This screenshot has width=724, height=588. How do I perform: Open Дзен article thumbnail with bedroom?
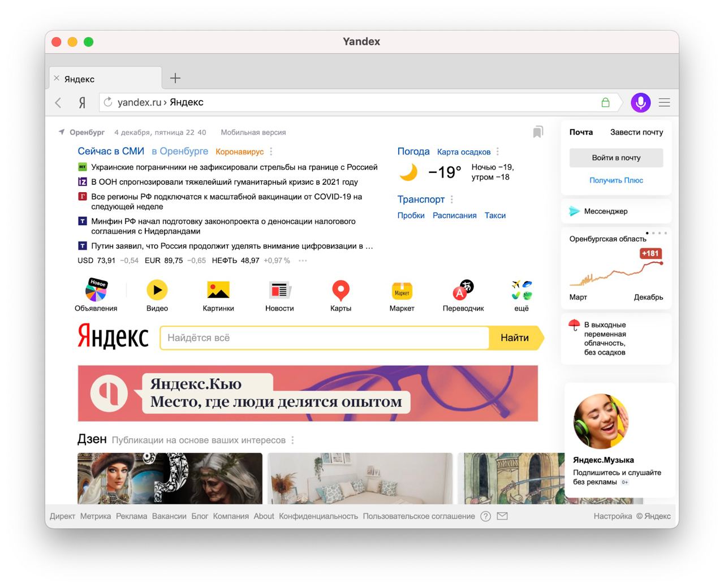pyautogui.click(x=360, y=478)
